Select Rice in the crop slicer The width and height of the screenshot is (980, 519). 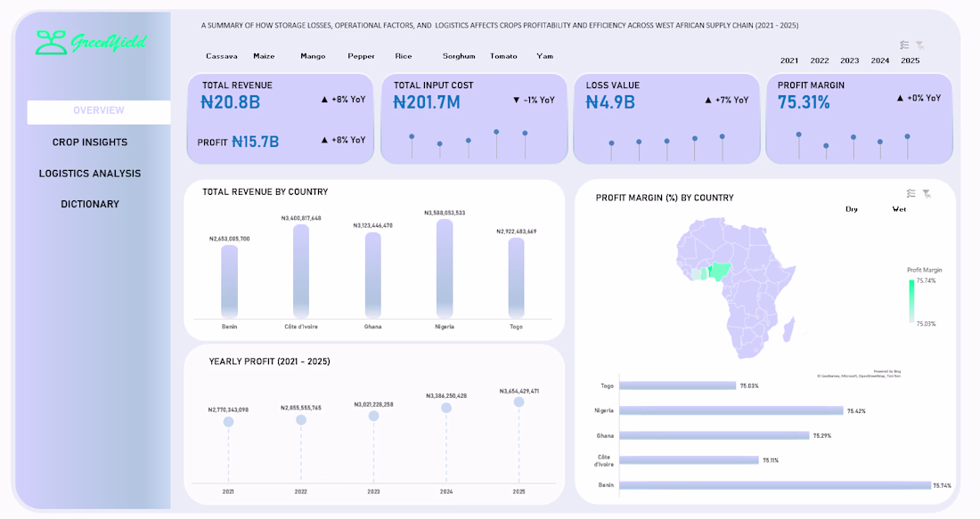(x=404, y=56)
